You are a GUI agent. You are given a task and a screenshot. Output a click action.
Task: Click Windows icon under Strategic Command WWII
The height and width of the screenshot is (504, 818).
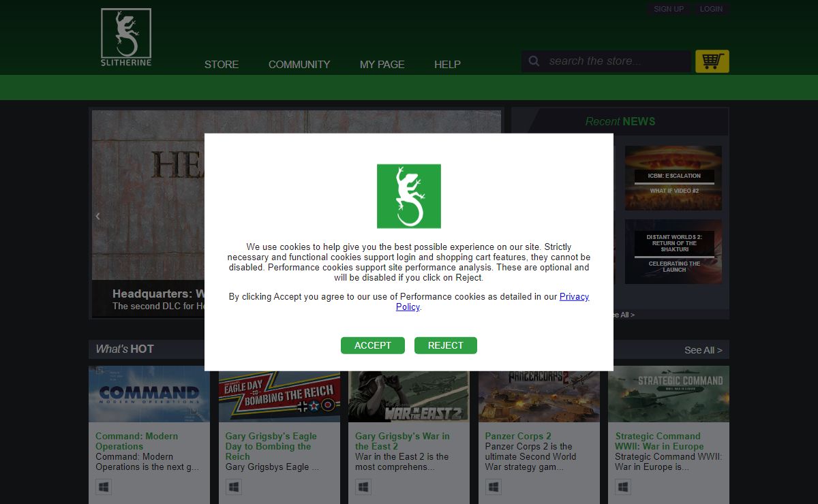click(x=623, y=487)
